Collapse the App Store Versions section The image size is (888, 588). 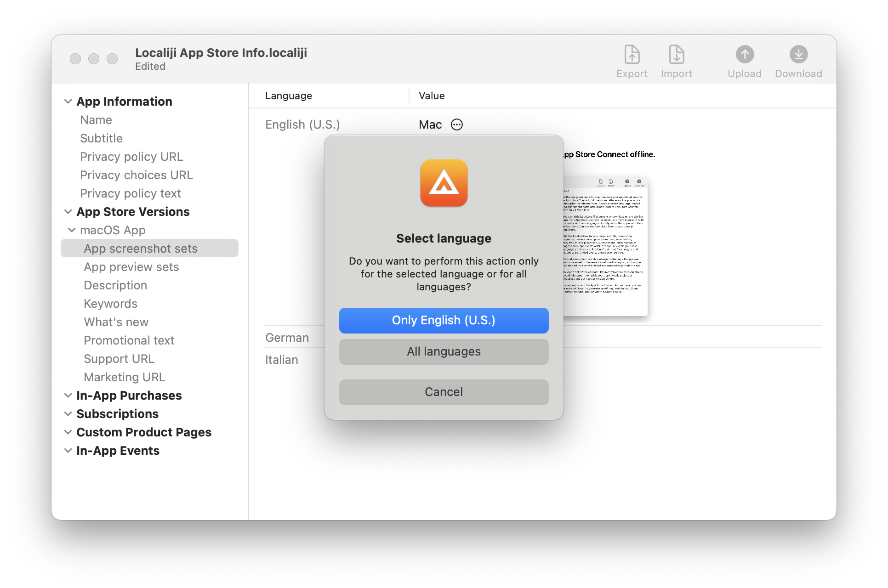point(68,212)
